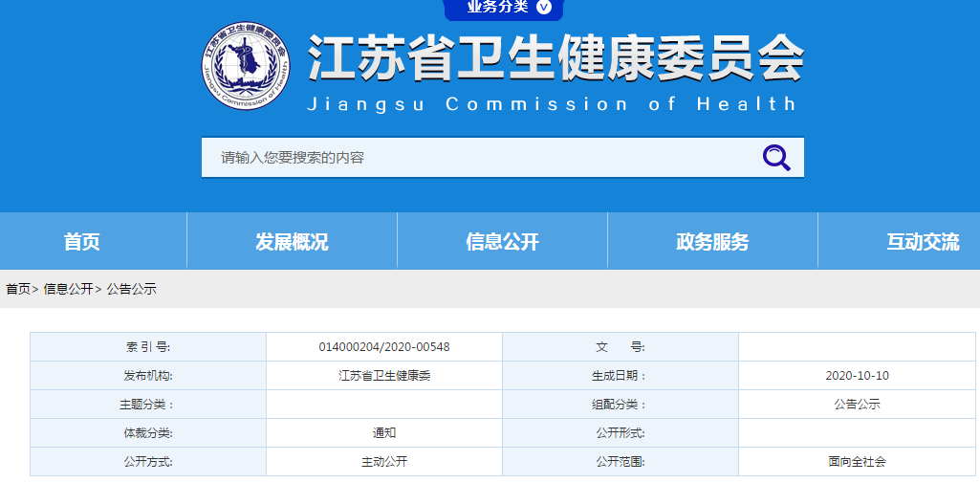Viewport: 980px width, 483px height.
Task: Focus the search box with placeholder 请输入您要搜索的内容
Action: pos(478,158)
